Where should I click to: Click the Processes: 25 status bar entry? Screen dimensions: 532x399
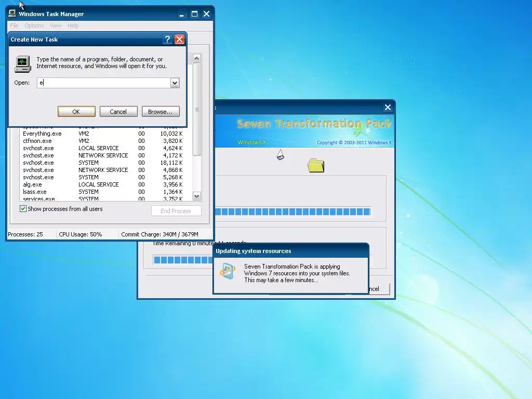[25, 234]
